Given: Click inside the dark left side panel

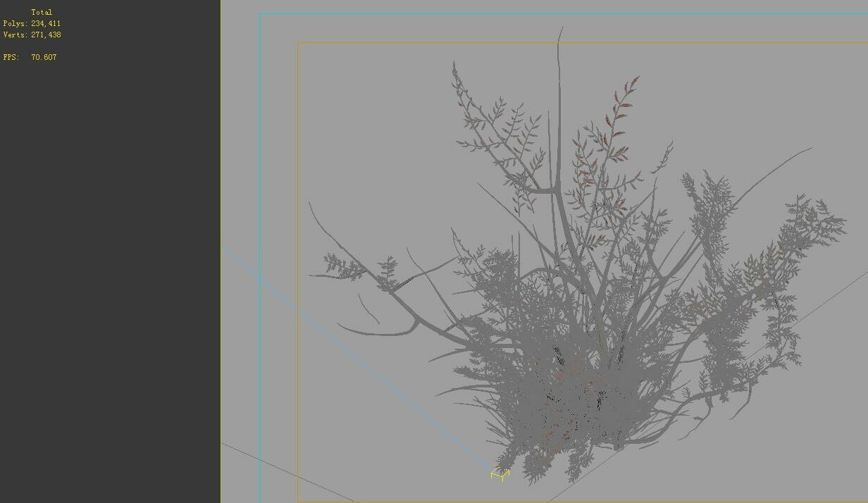Looking at the screenshot, I should 106,282.
